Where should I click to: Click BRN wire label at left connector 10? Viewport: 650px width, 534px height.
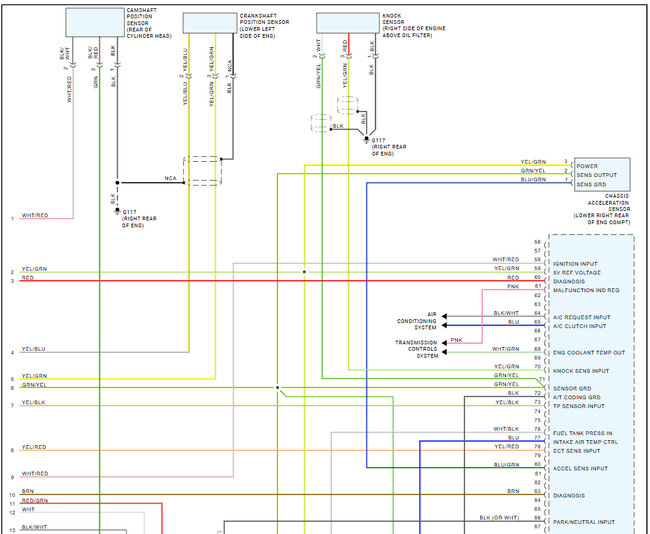click(28, 491)
